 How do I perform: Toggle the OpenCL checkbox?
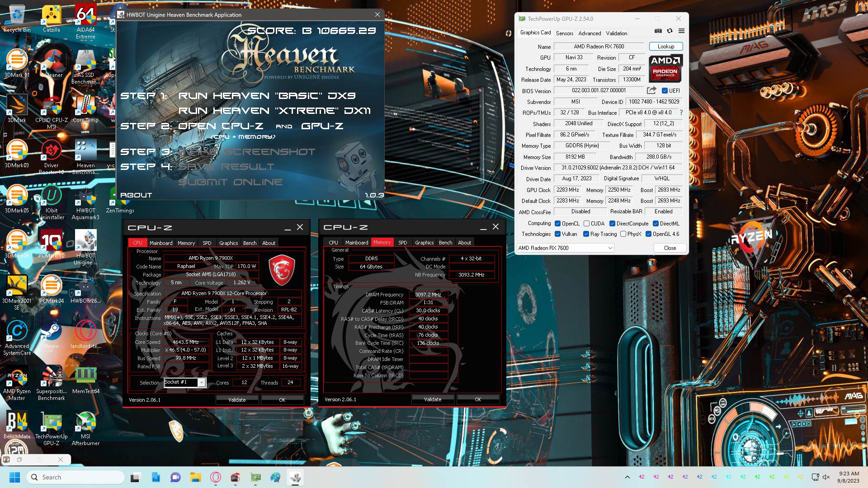click(557, 224)
